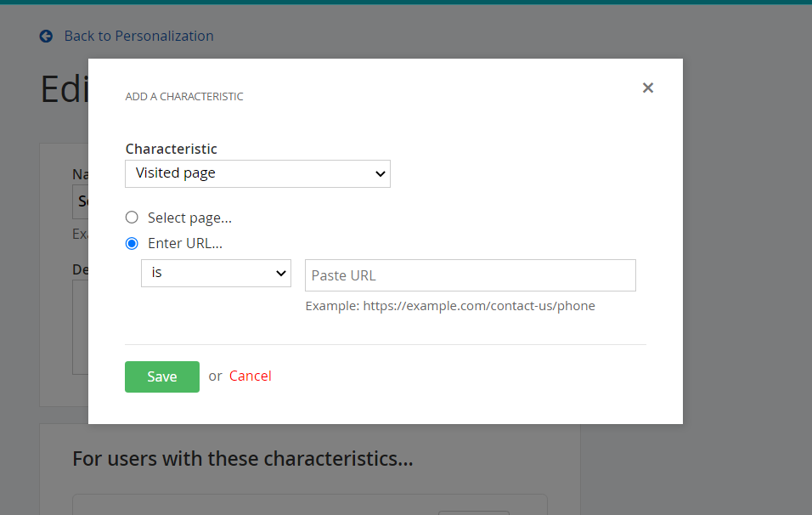
Task: Click the 'Characteristic' field label
Action: click(x=172, y=149)
